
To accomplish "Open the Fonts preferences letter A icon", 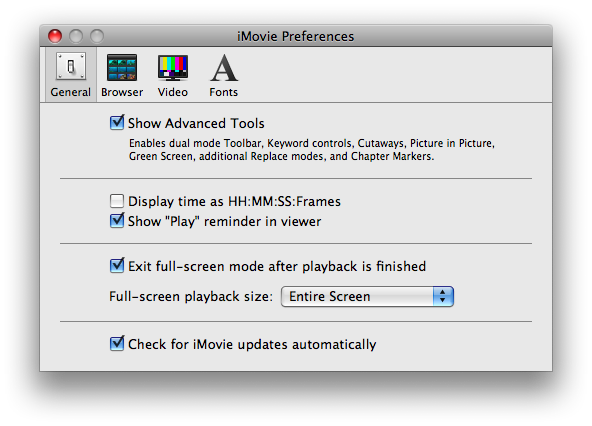I will [224, 67].
